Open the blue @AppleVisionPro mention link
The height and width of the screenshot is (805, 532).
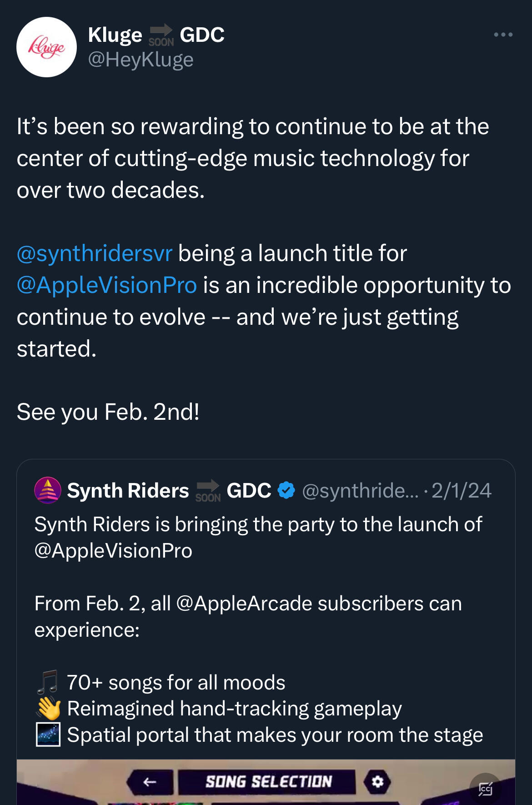tap(107, 285)
